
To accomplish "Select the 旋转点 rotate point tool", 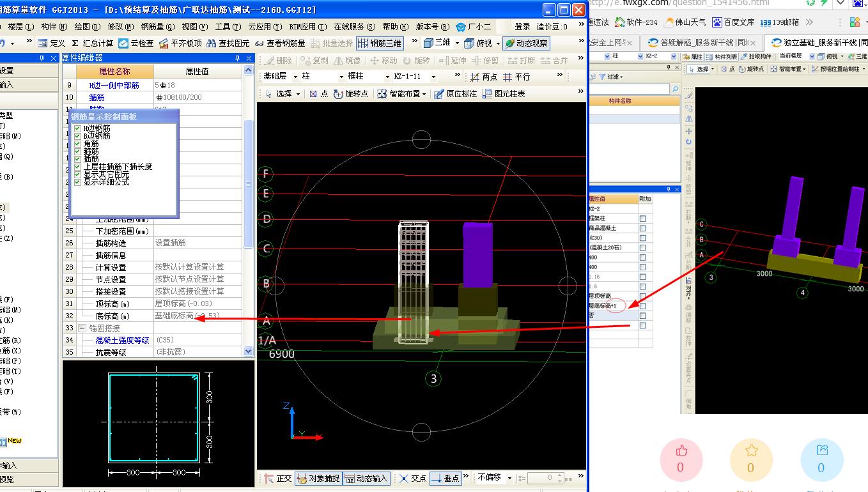I will (351, 94).
